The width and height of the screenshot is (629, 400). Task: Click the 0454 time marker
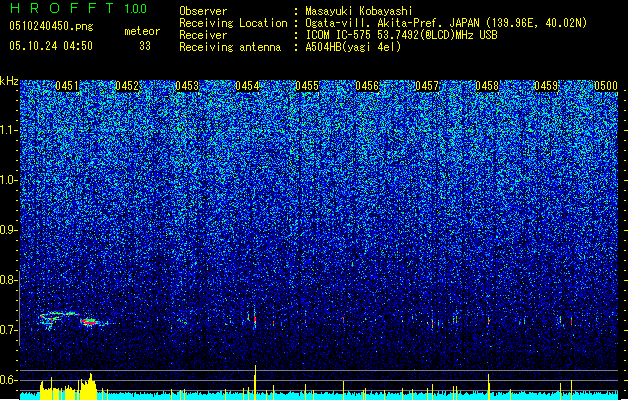click(x=247, y=86)
